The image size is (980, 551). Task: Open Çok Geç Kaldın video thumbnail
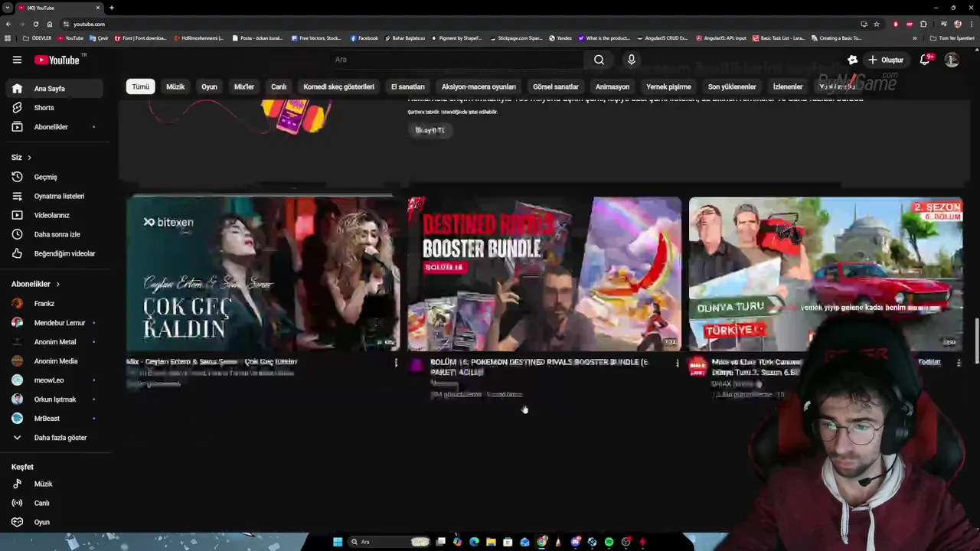tap(263, 273)
